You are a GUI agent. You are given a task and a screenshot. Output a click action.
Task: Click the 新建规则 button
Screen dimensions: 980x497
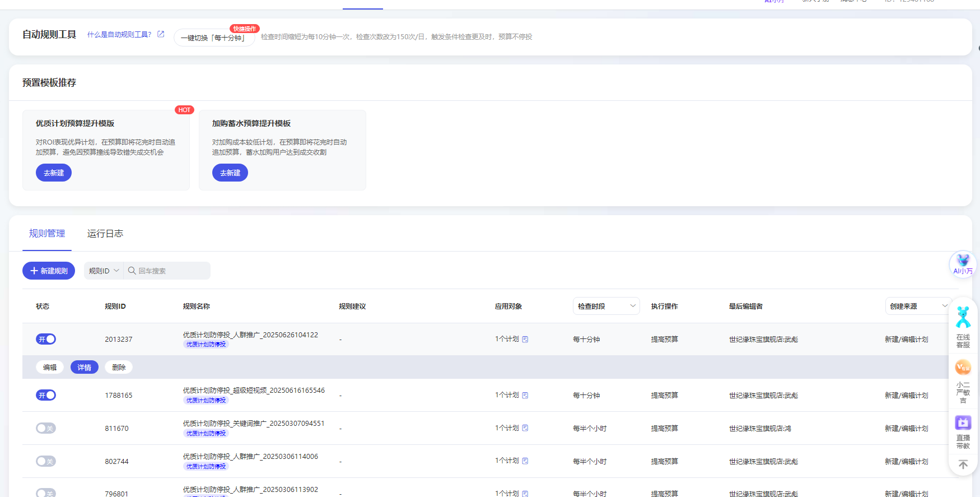tap(49, 271)
